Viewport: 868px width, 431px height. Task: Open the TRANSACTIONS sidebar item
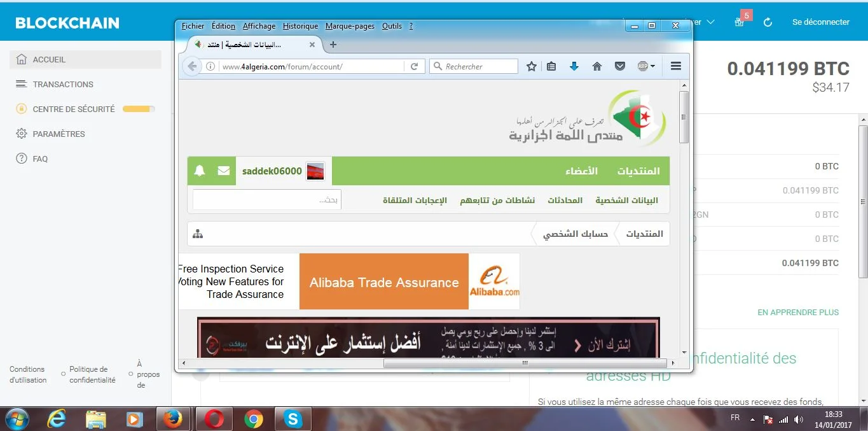pos(63,84)
